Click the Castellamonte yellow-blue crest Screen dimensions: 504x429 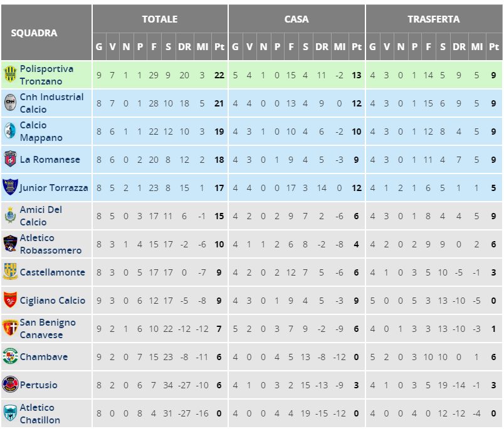point(10,272)
